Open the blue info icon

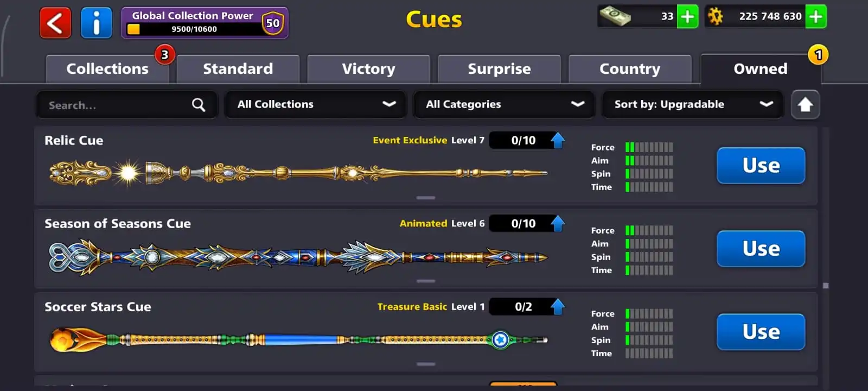[97, 23]
